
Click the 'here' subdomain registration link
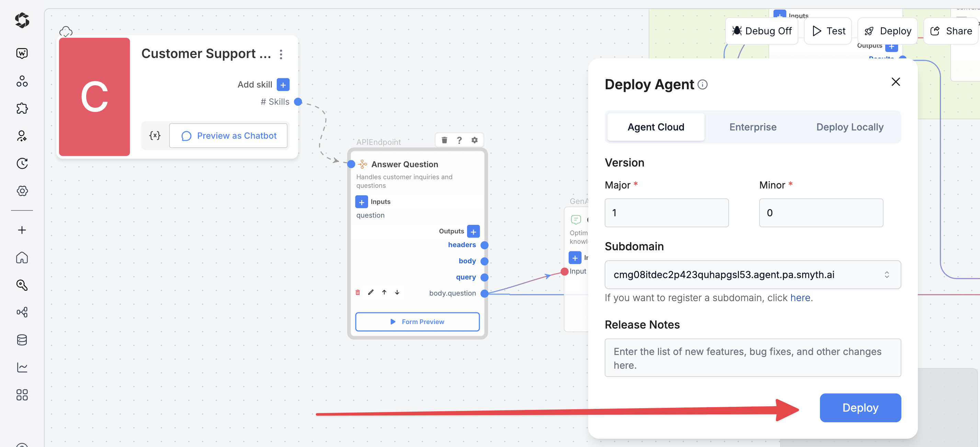[x=800, y=298]
